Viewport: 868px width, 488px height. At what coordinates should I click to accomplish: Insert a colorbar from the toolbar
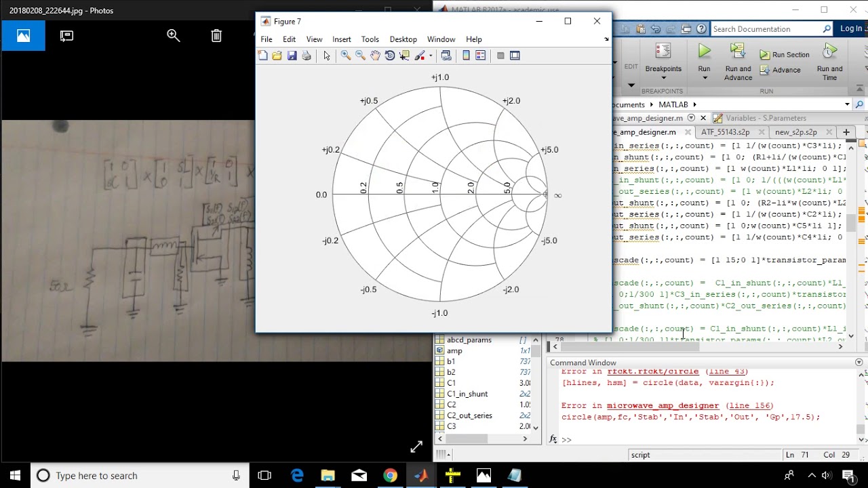[x=466, y=56]
